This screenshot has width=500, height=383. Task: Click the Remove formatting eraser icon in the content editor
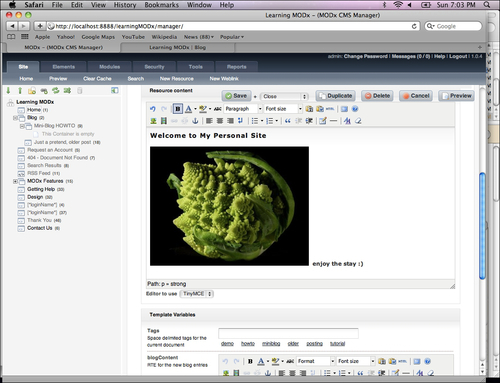click(358, 121)
